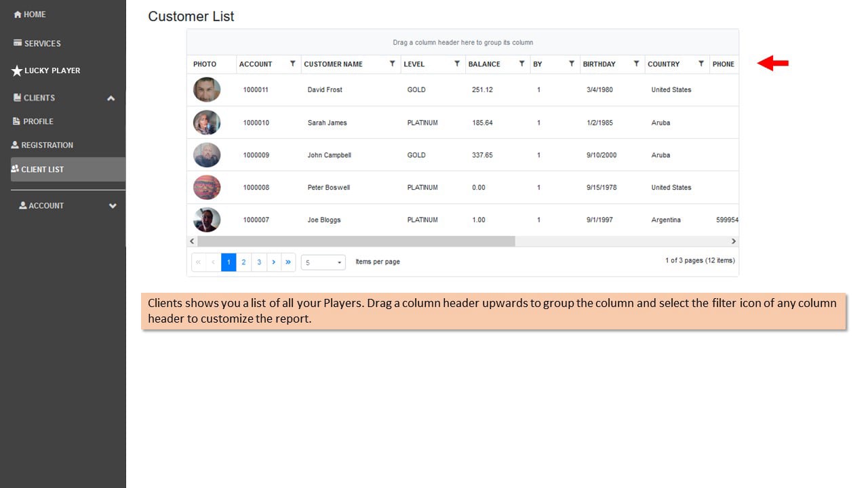868x488 pixels.
Task: Click the Lucky Player star icon
Action: [17, 70]
